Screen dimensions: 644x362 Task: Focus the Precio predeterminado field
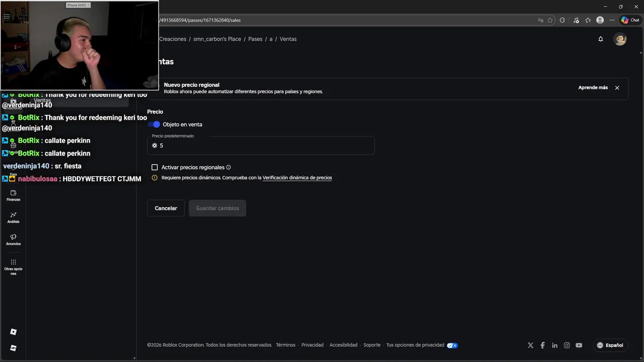261,145
